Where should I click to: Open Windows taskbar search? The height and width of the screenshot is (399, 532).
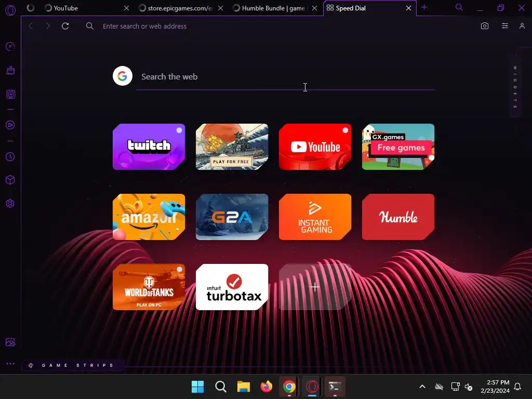[220, 387]
